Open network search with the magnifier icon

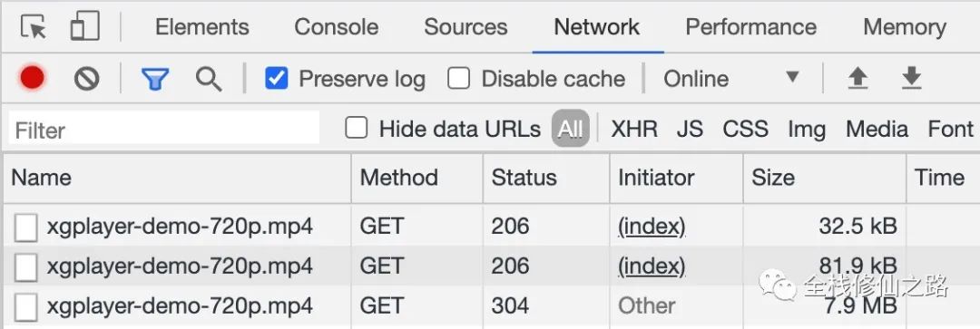(208, 79)
